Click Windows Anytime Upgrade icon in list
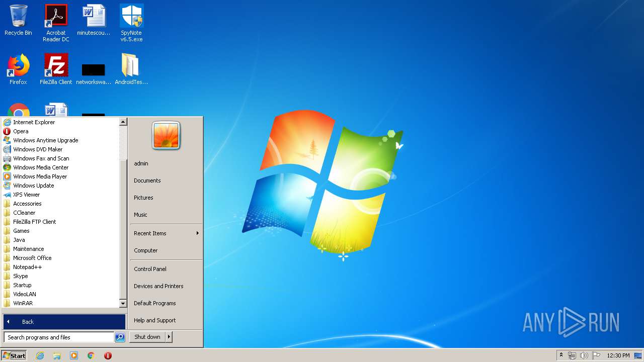The image size is (644, 362). point(7,140)
